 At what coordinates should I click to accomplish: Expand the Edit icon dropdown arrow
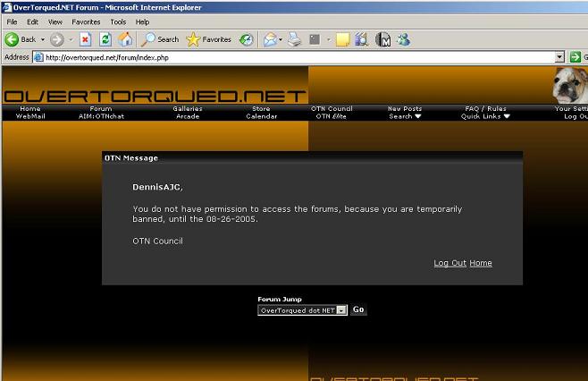tap(329, 39)
